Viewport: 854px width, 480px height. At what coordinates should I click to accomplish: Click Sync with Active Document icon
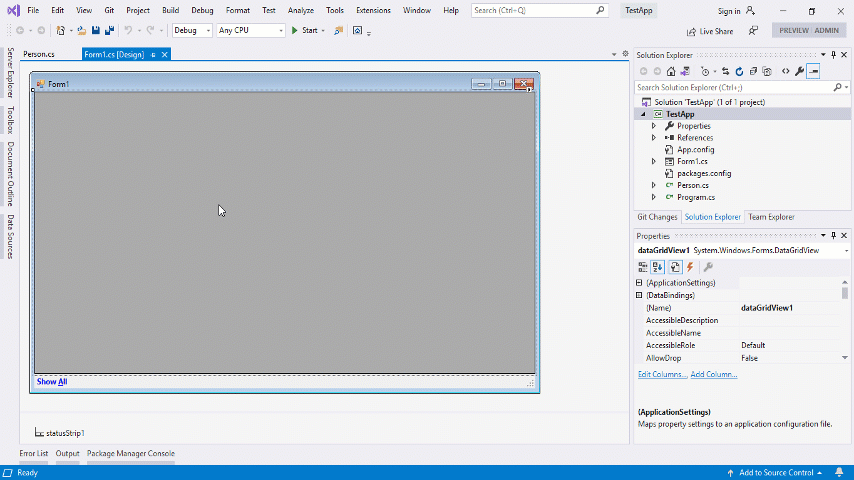point(725,71)
